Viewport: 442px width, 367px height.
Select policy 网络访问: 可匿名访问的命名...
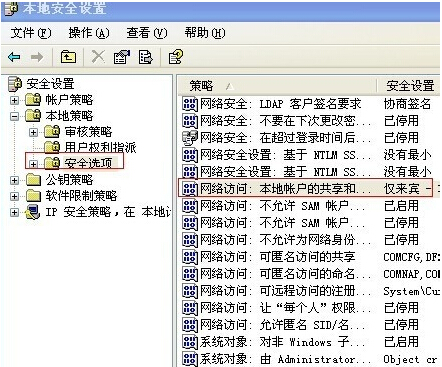(285, 274)
